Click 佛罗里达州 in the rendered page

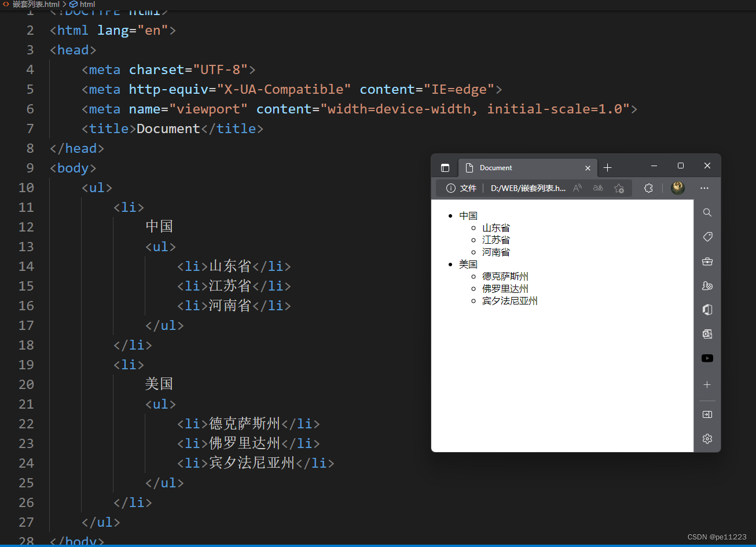[x=505, y=289]
